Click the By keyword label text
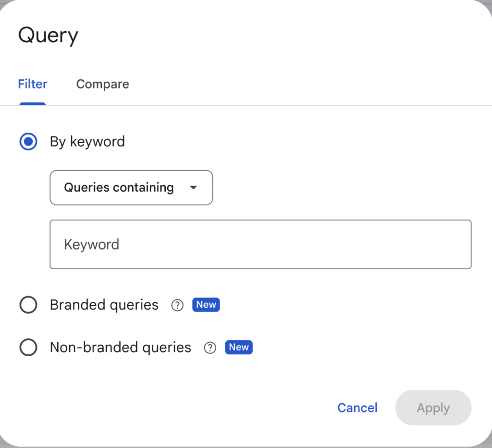Image resolution: width=492 pixels, height=448 pixels. pos(87,142)
